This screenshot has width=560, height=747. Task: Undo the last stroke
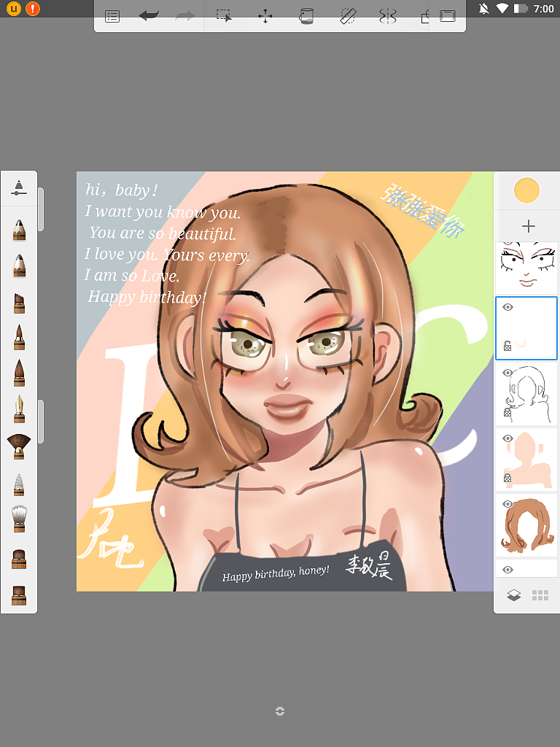149,16
